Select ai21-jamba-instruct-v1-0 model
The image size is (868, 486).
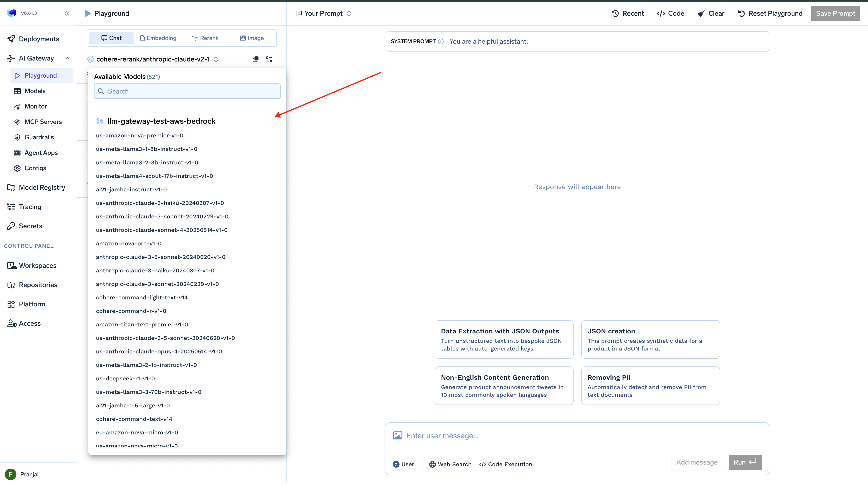point(131,189)
